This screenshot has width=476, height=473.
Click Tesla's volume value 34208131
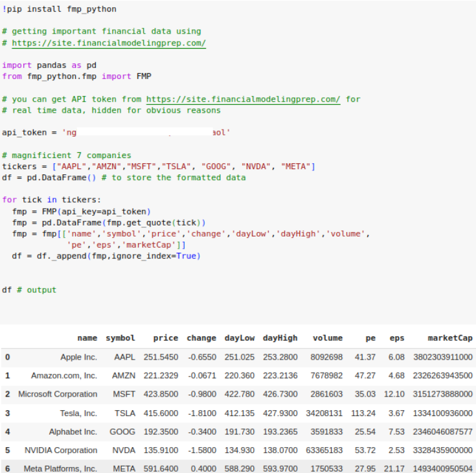[324, 413]
